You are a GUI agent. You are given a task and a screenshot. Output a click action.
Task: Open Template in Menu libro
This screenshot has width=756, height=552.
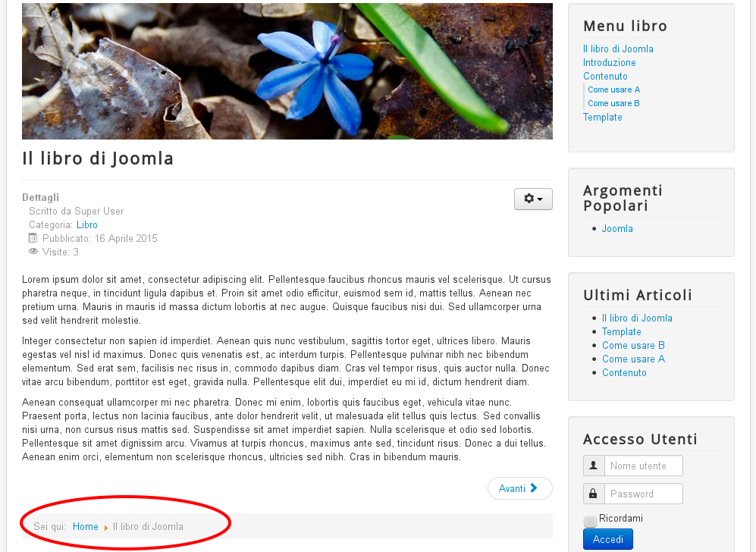tap(602, 118)
